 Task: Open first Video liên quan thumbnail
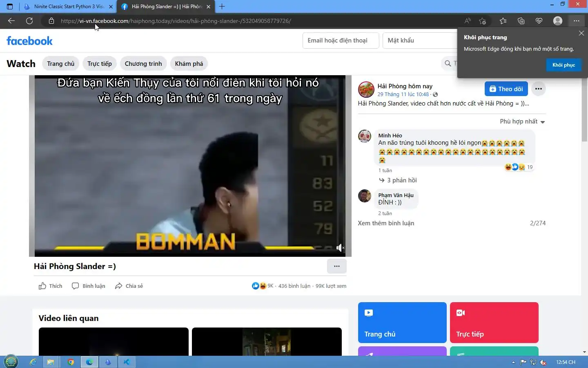coord(114,341)
